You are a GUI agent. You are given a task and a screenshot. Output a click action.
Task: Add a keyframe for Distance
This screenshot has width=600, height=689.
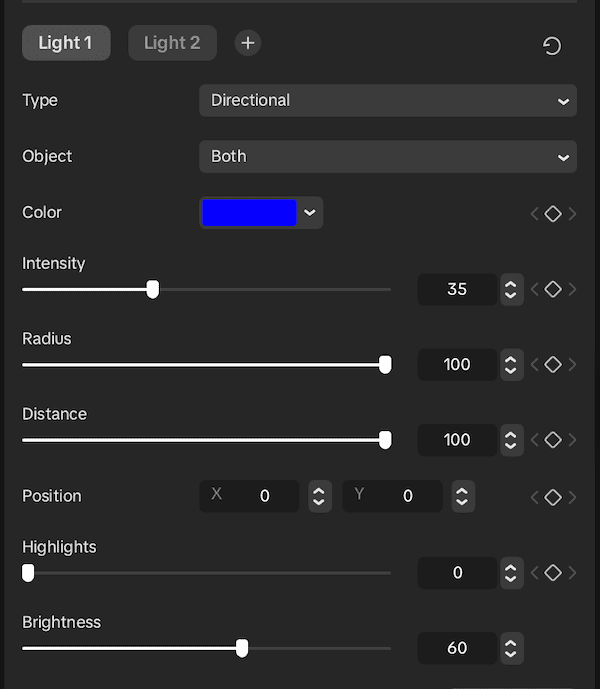(553, 440)
